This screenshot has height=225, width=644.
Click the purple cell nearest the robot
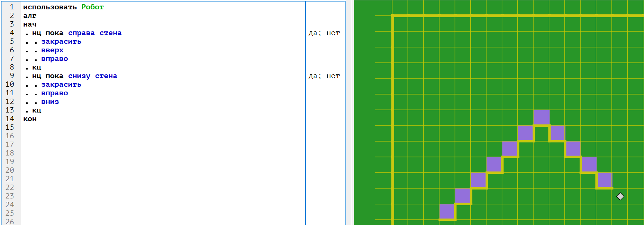coord(604,180)
